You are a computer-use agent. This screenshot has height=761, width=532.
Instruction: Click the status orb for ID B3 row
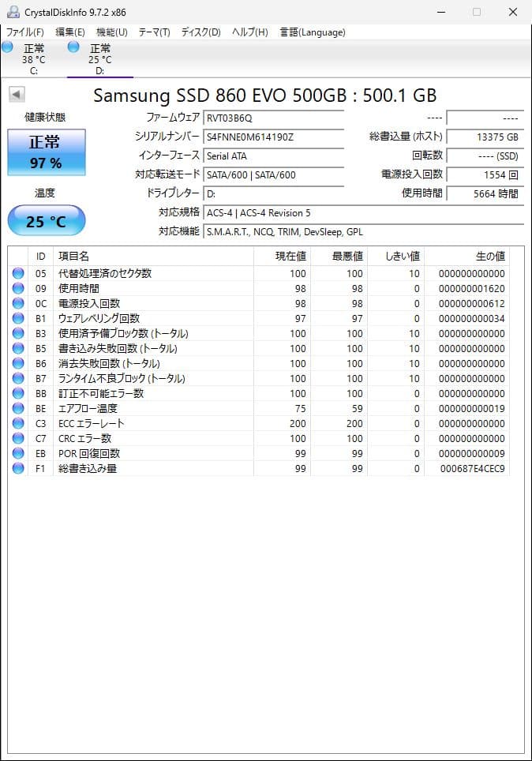(18, 333)
